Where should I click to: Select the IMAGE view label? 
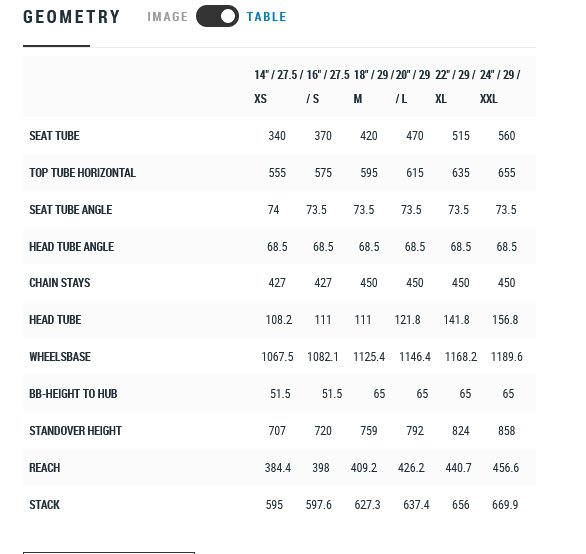(x=167, y=17)
